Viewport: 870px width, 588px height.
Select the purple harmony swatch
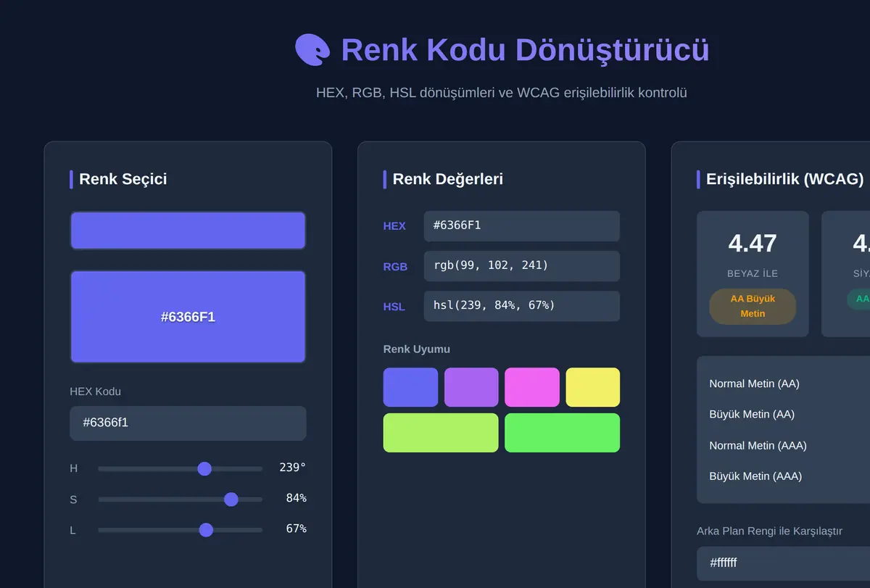click(471, 387)
